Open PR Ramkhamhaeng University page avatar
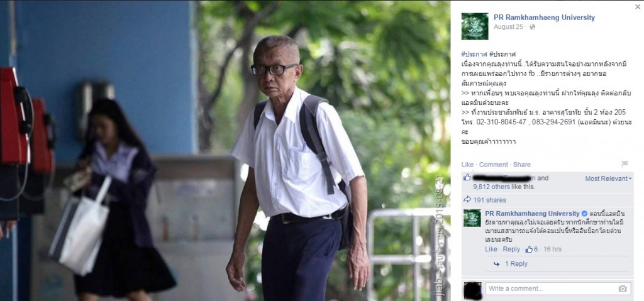Screen dimensions: 644x301 [475, 26]
